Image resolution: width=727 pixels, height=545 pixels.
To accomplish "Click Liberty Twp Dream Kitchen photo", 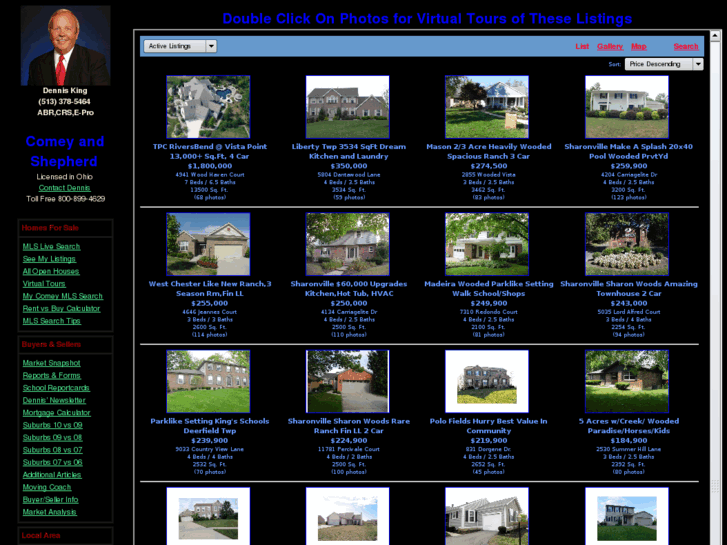I will coord(348,107).
